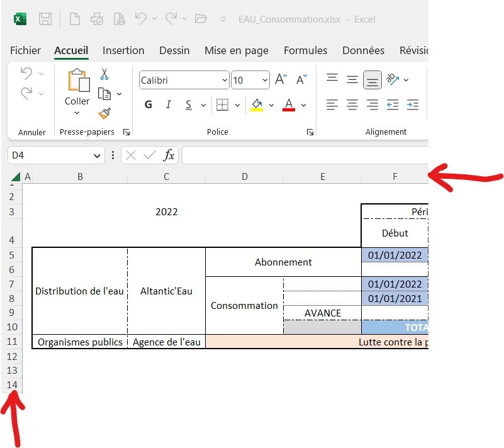The image size is (504, 448).
Task: Go to the Données tab
Action: [363, 50]
